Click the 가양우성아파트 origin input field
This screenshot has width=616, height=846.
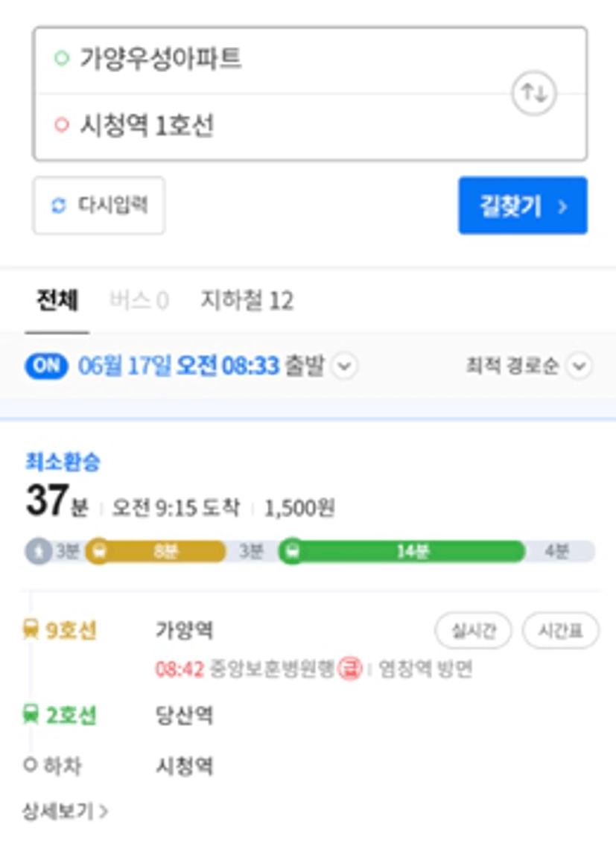[311, 60]
